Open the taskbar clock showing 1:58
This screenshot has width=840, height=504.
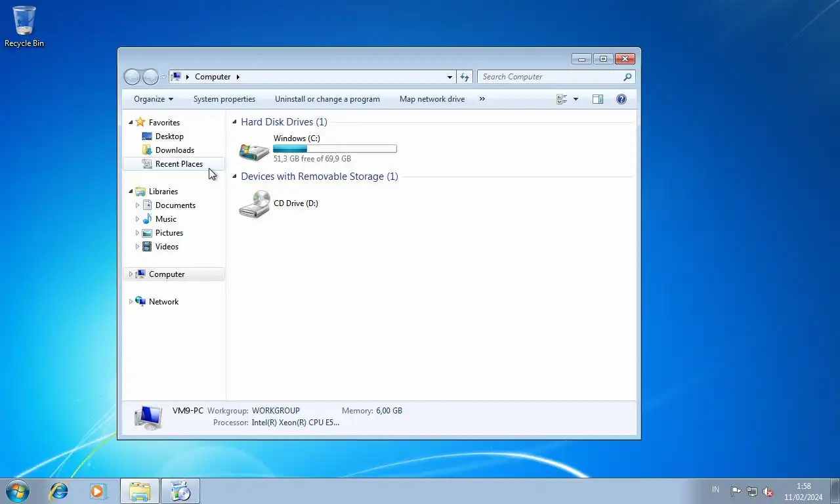point(803,492)
